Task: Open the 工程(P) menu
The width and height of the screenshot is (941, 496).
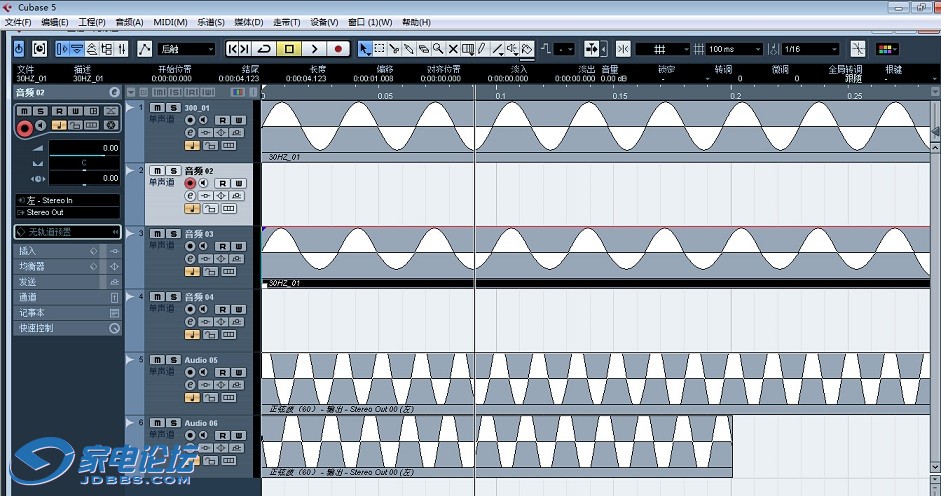Action: [x=92, y=22]
